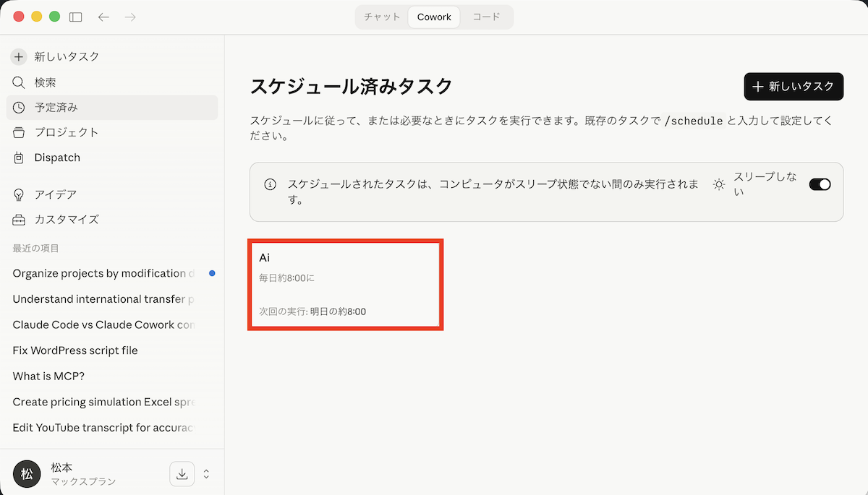The width and height of the screenshot is (868, 495).
Task: Switch to the チャット tab
Action: point(382,17)
